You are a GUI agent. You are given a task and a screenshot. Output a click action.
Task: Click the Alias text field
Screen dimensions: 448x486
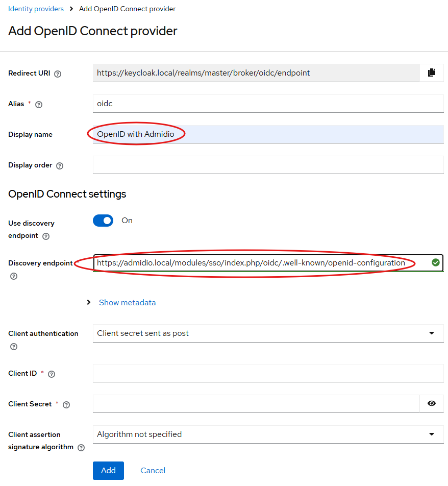coord(268,104)
